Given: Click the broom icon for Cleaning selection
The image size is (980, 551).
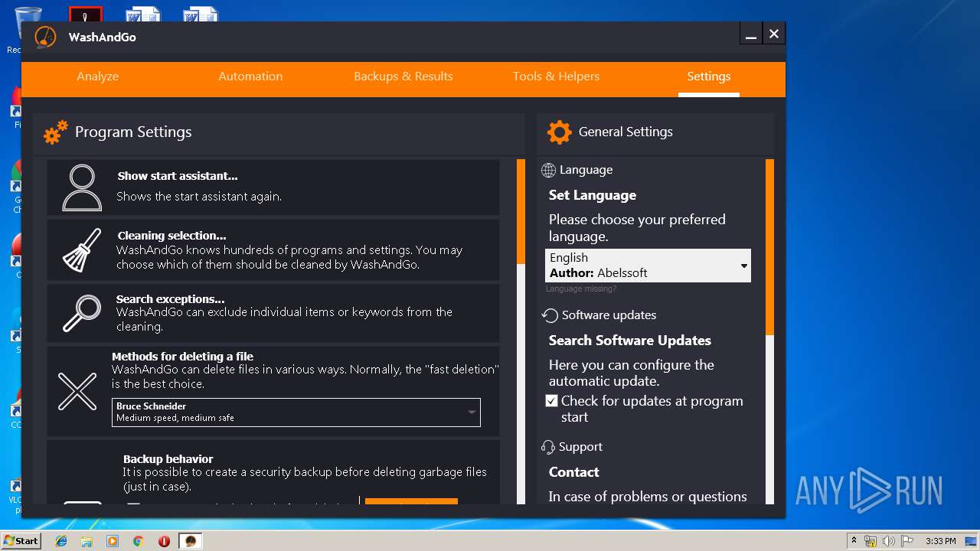Looking at the screenshot, I should tap(82, 250).
